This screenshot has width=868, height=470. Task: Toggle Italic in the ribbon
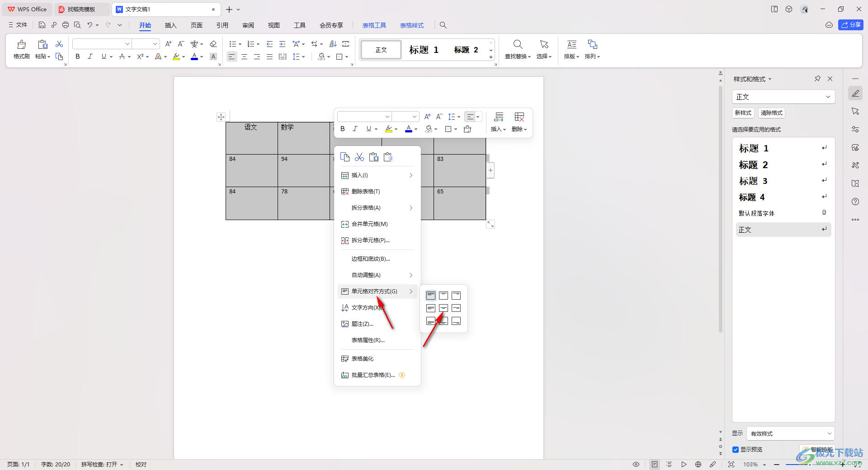(x=90, y=56)
